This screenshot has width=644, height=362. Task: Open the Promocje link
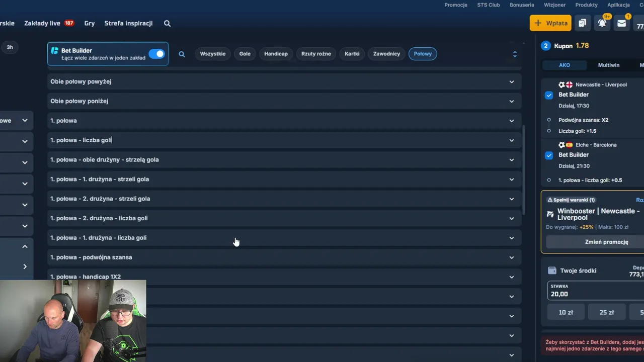[456, 5]
